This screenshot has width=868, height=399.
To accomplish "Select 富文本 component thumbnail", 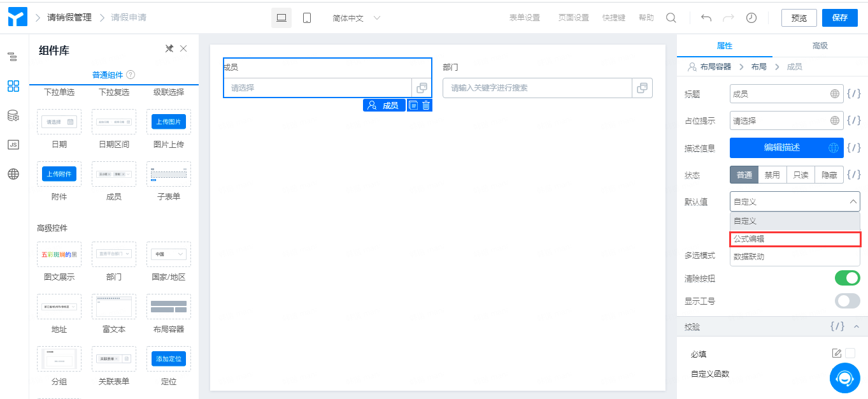I will coord(113,307).
